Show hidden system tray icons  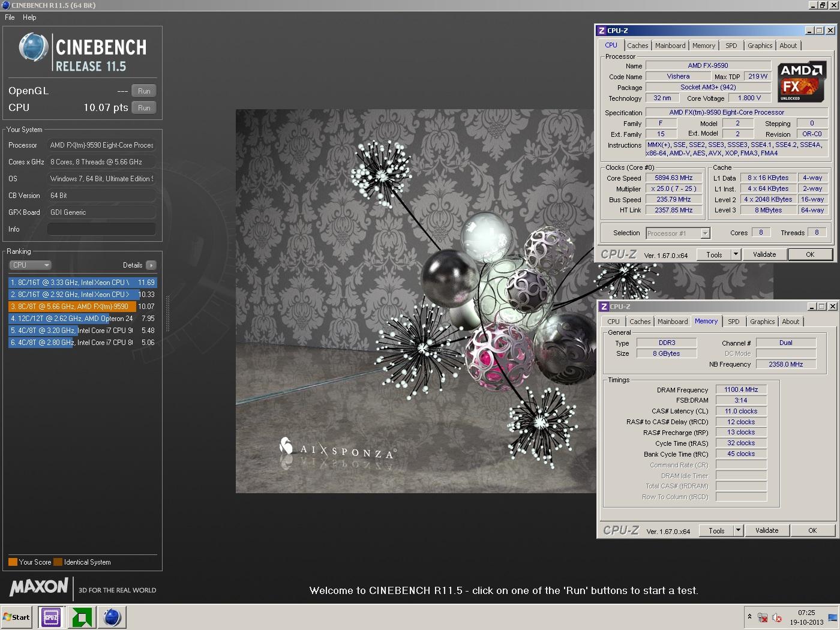749,617
